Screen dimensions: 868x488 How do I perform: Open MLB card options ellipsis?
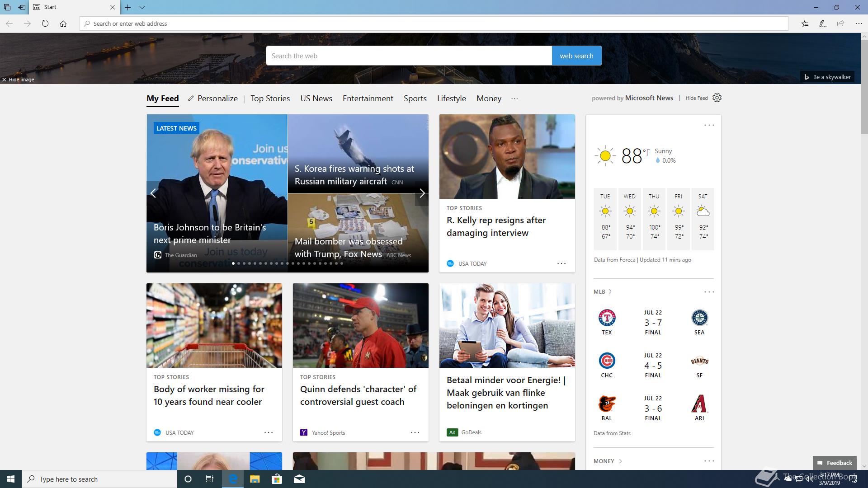(709, 292)
